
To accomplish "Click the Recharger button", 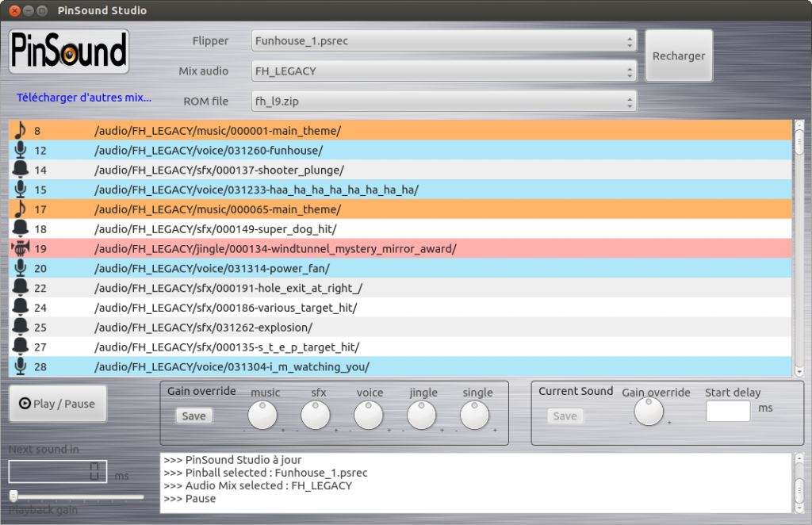I will tap(679, 56).
